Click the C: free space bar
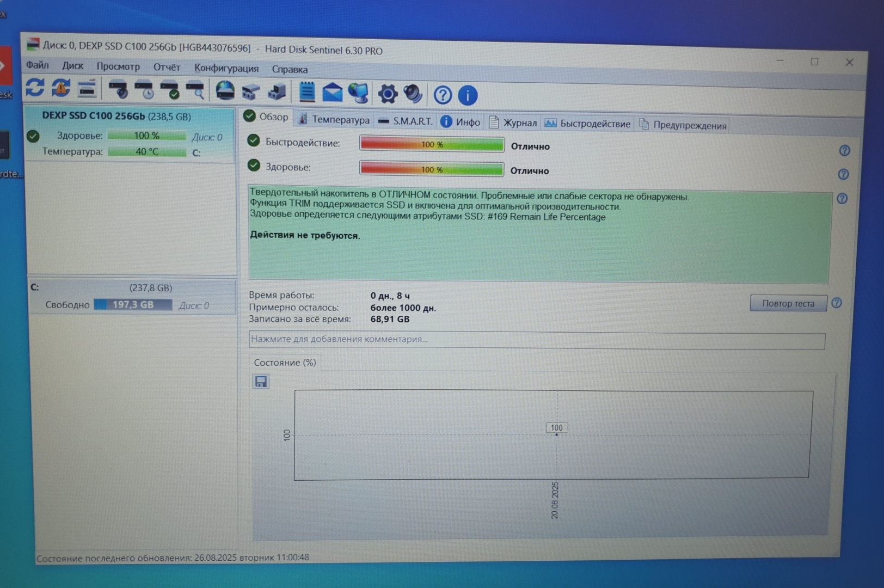Screen dimensions: 884x588 [133, 305]
